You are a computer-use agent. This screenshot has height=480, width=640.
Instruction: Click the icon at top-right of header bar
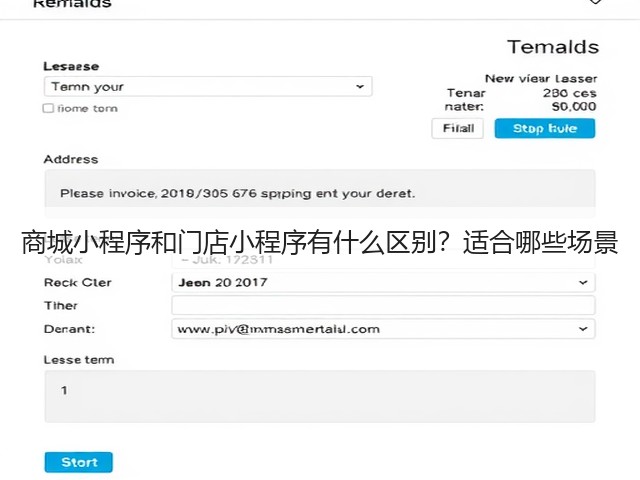[595, 2]
